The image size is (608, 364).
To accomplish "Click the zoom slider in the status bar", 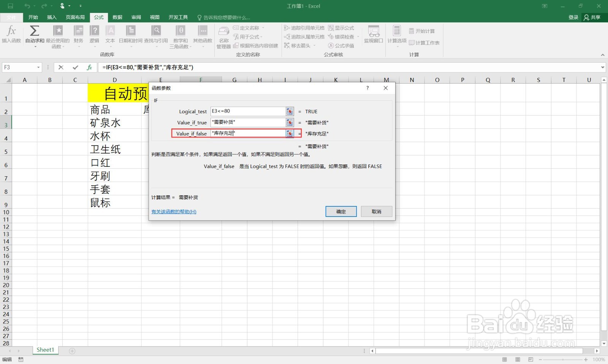I will coord(563,359).
